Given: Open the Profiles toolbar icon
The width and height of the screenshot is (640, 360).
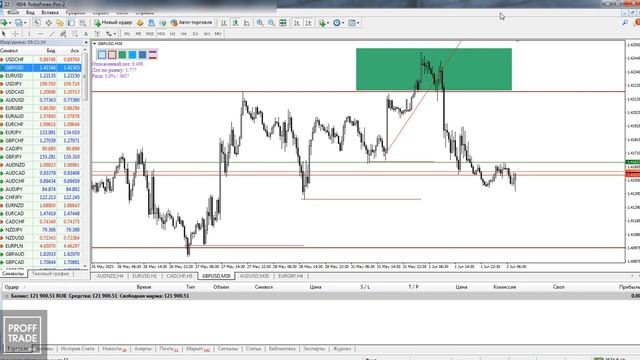Looking at the screenshot, I should click(x=18, y=23).
